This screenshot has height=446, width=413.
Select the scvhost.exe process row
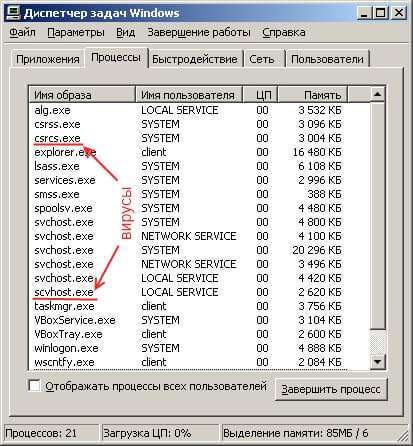tap(188, 292)
